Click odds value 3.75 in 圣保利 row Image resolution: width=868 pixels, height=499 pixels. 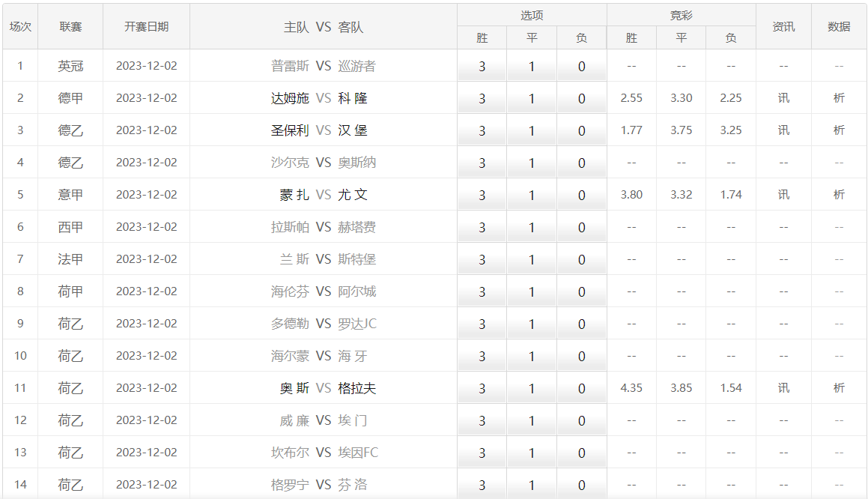(682, 130)
